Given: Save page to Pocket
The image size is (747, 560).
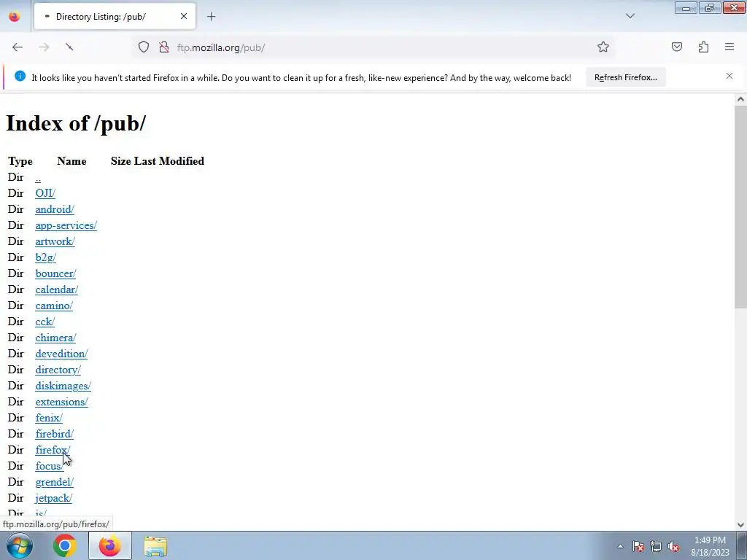Looking at the screenshot, I should [676, 47].
